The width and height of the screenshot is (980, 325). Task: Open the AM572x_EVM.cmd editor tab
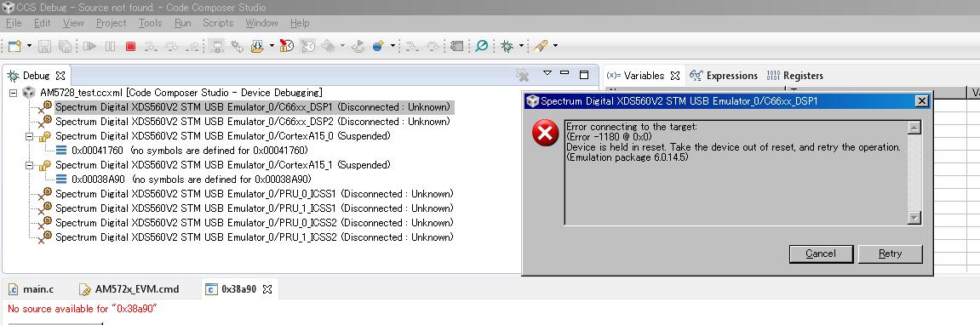[x=129, y=288]
